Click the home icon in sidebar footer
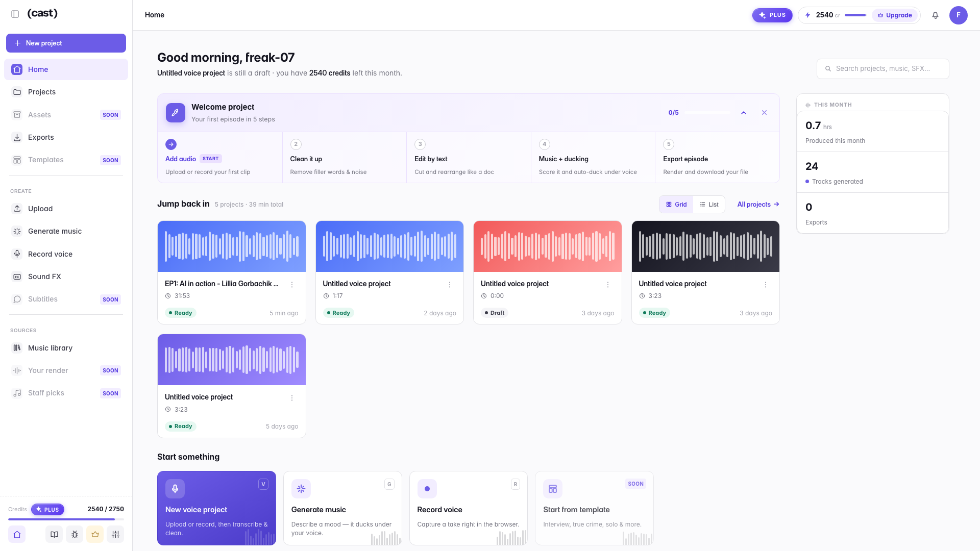Image resolution: width=980 pixels, height=551 pixels. [17, 534]
